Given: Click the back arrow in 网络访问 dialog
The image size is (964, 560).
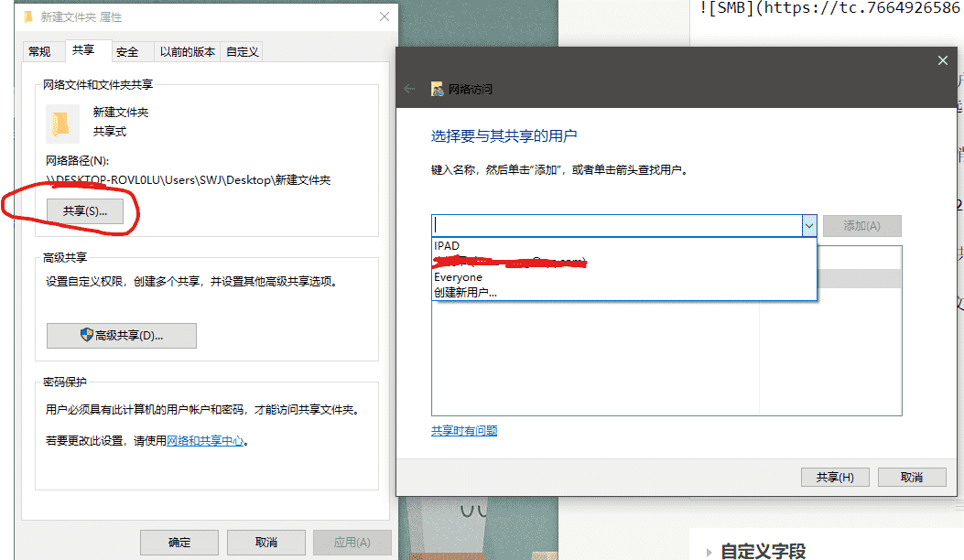Looking at the screenshot, I should pos(409,88).
